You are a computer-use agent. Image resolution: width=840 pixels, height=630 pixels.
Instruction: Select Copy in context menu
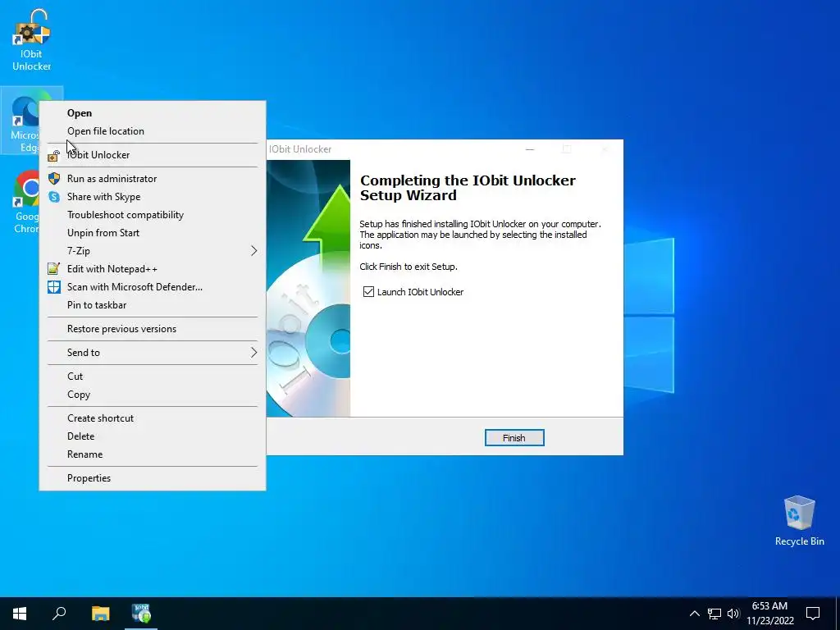[x=153, y=395]
